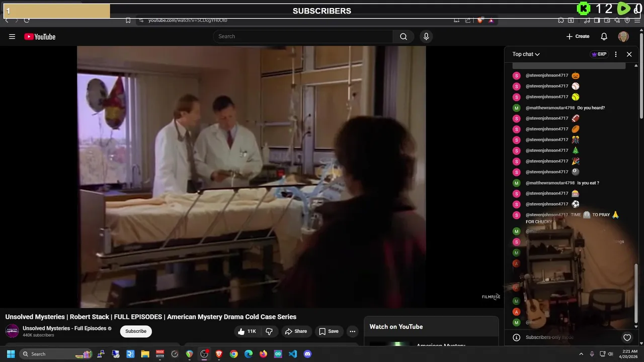The image size is (644, 362).
Task: Open clock showing 2:21 AM
Action: pos(629,354)
